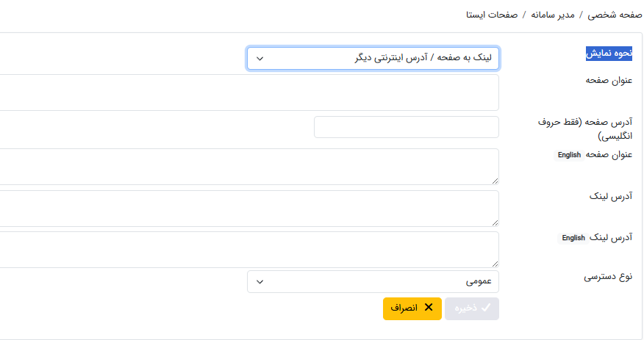Expand the "نوع دسترسی" access type dropdown
Screen dimensions: 644x340
(373, 281)
